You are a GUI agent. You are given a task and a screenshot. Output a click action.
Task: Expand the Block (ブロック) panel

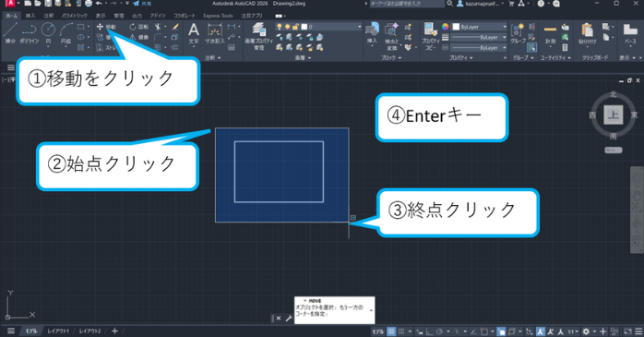pyautogui.click(x=391, y=58)
